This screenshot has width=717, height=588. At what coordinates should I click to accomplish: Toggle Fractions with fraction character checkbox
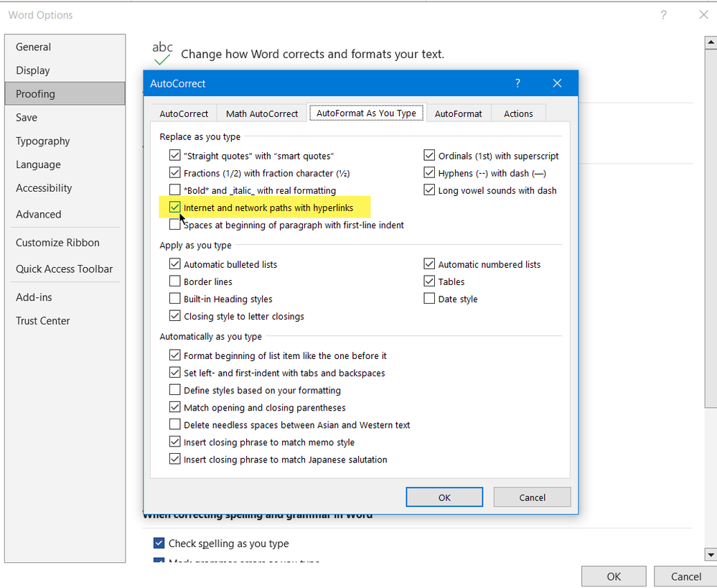[x=174, y=173]
